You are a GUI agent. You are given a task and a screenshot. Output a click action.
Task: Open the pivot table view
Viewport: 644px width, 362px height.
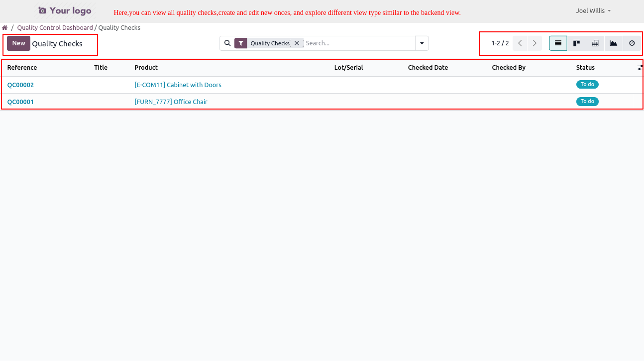tap(595, 43)
